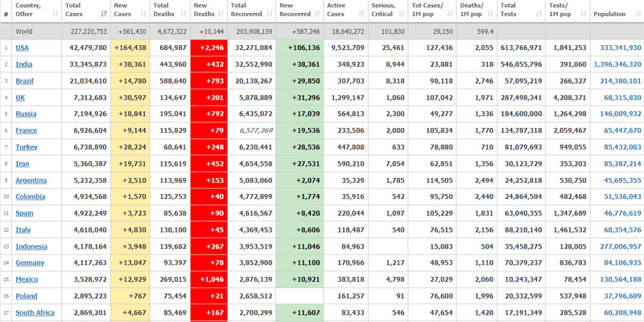Image resolution: width=644 pixels, height=322 pixels.
Task: Sort by Country, Other column header
Action: click(x=35, y=10)
